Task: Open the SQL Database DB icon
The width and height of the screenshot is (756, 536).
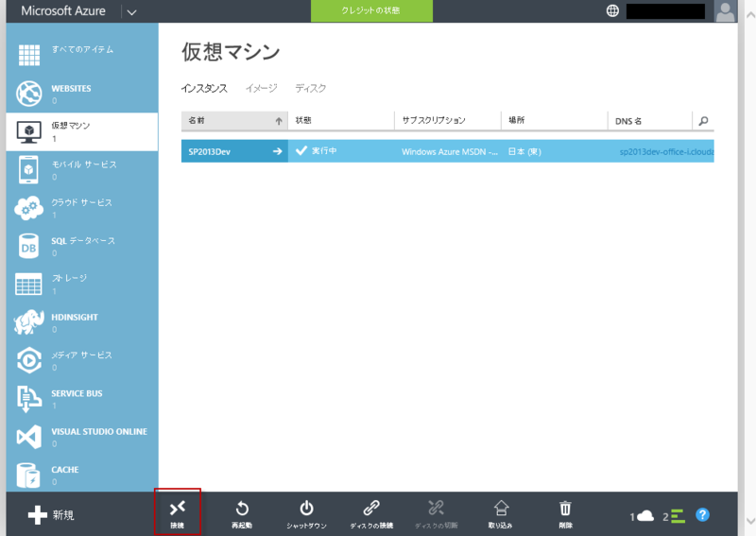Action: click(x=29, y=246)
